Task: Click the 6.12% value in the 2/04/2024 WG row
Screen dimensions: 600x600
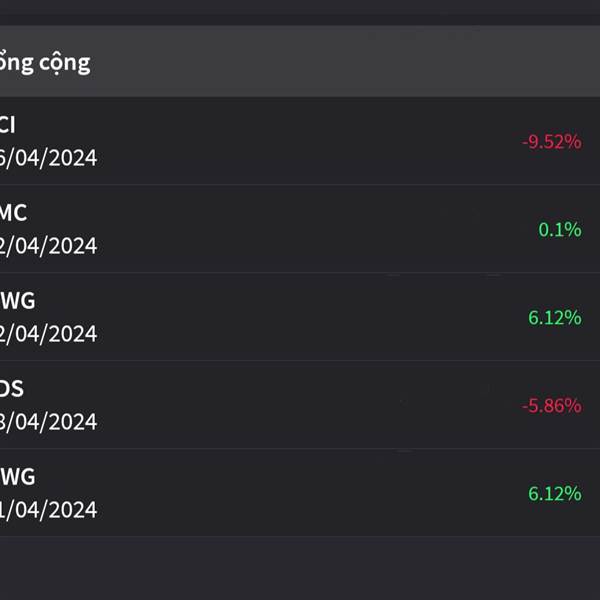Action: point(555,318)
